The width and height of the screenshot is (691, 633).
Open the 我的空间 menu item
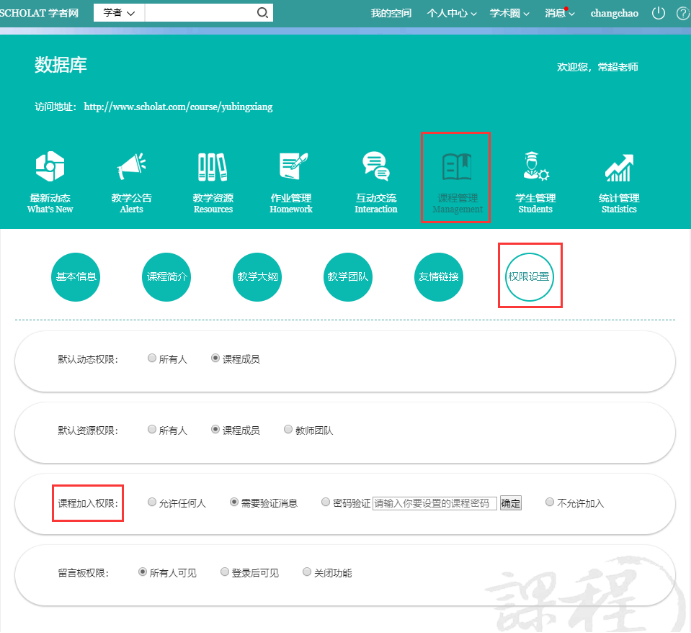[x=391, y=13]
